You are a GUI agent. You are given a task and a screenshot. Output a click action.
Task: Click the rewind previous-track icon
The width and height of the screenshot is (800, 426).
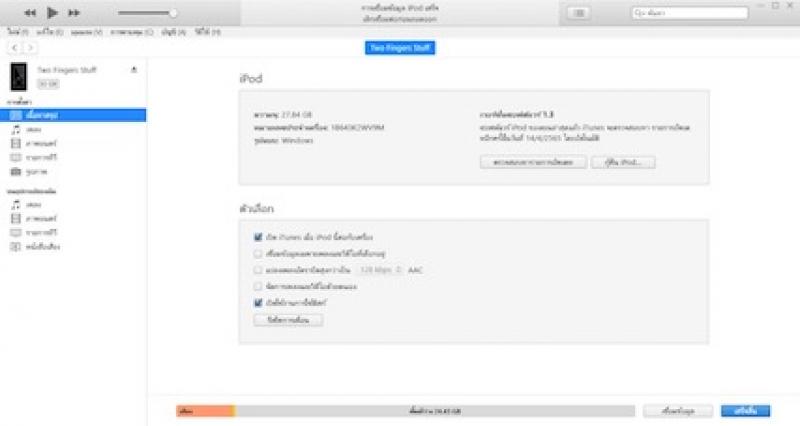click(30, 13)
